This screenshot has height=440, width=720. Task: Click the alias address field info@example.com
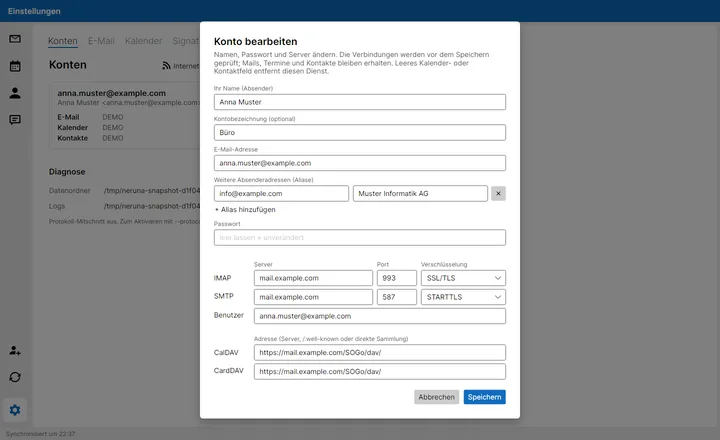[281, 194]
